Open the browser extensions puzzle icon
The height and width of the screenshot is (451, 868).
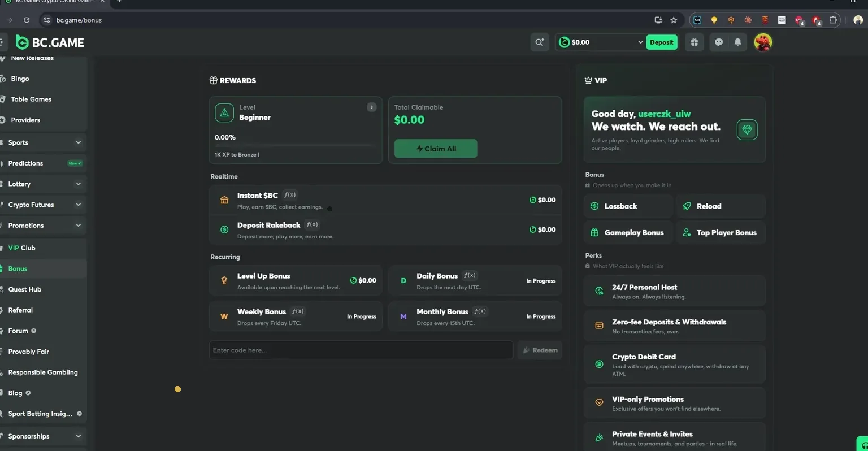coord(833,20)
